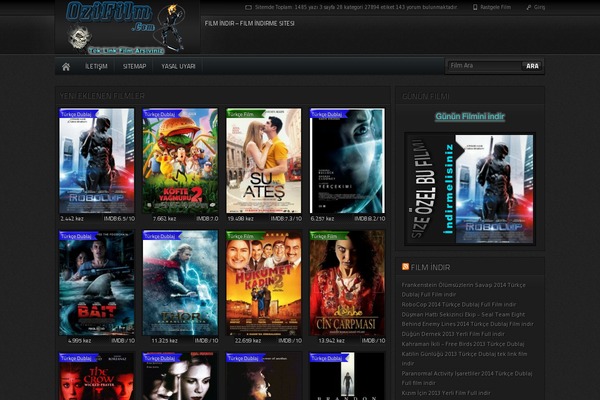Open the Bait shark movie poster
Screen dimensions: 600x400
[97, 283]
